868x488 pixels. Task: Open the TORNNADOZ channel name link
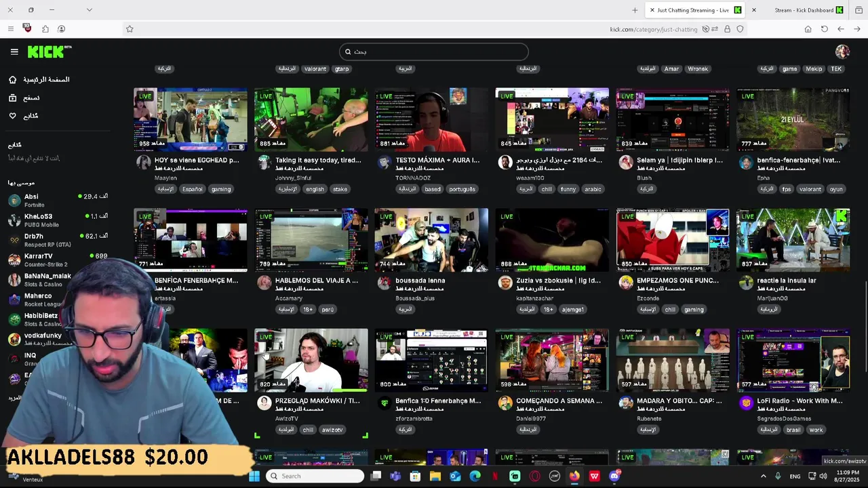click(413, 178)
